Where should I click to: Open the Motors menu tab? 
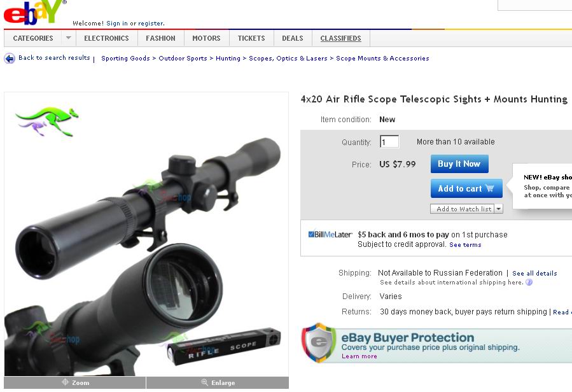click(x=207, y=38)
